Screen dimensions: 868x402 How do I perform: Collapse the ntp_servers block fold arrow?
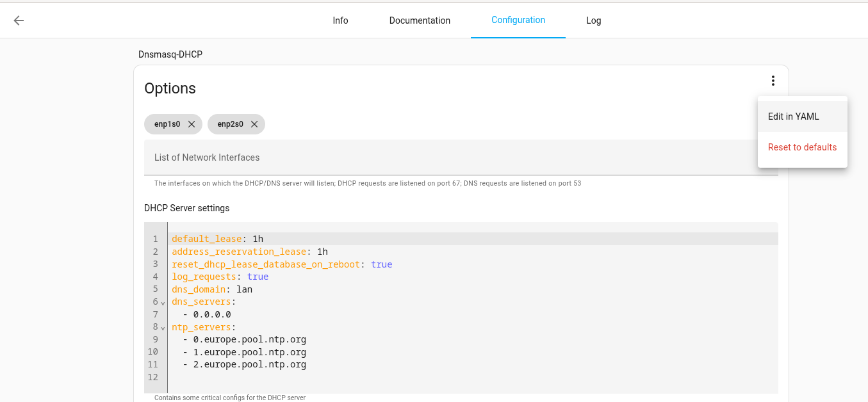[163, 328]
